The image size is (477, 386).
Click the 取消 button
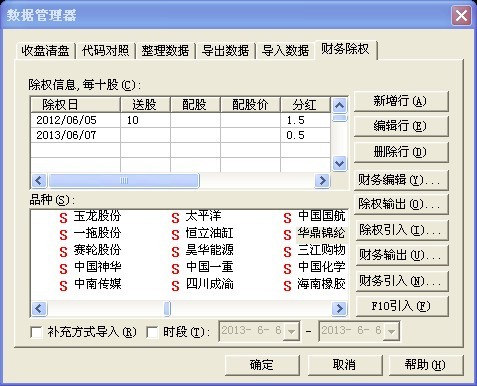[x=345, y=365]
